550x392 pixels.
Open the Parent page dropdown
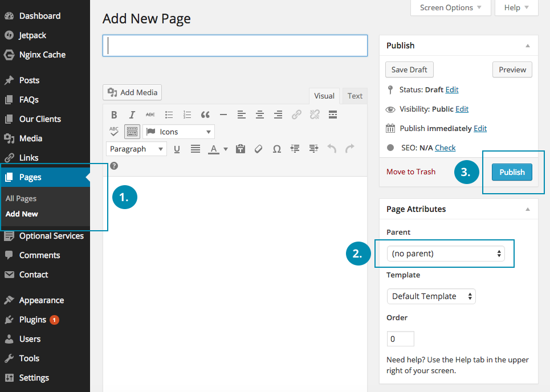[445, 254]
